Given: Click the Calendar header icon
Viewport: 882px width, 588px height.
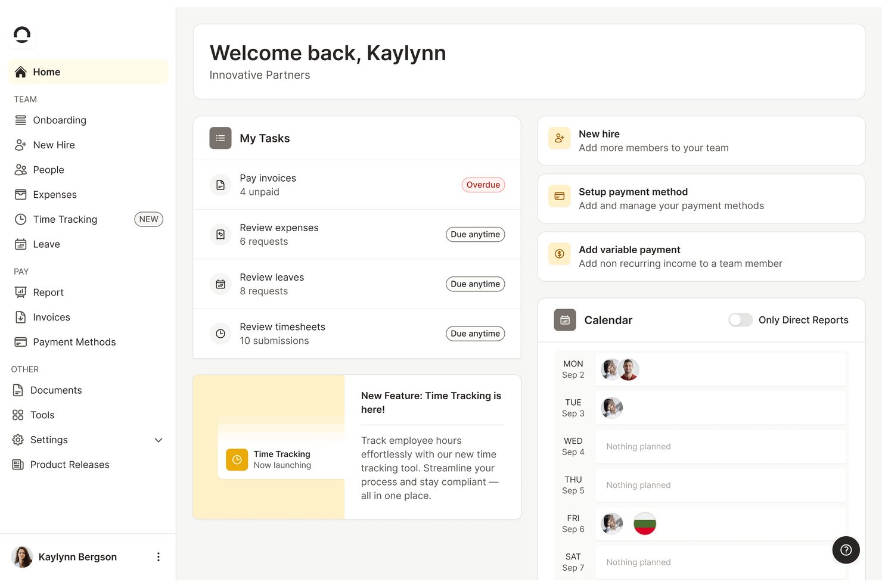Looking at the screenshot, I should (565, 320).
